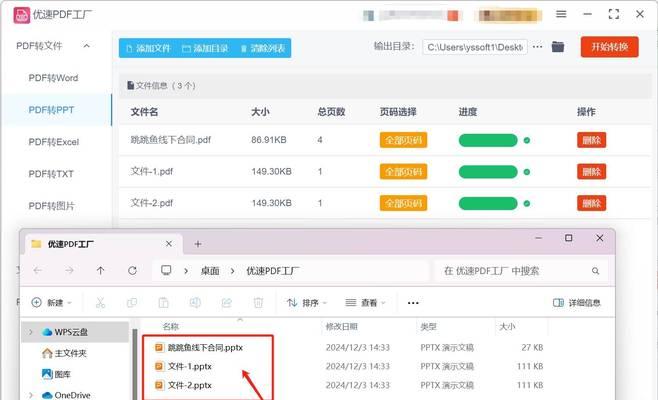This screenshot has width=658, height=400.
Task: Select PDF转图片 in the sidebar
Action: click(52, 206)
